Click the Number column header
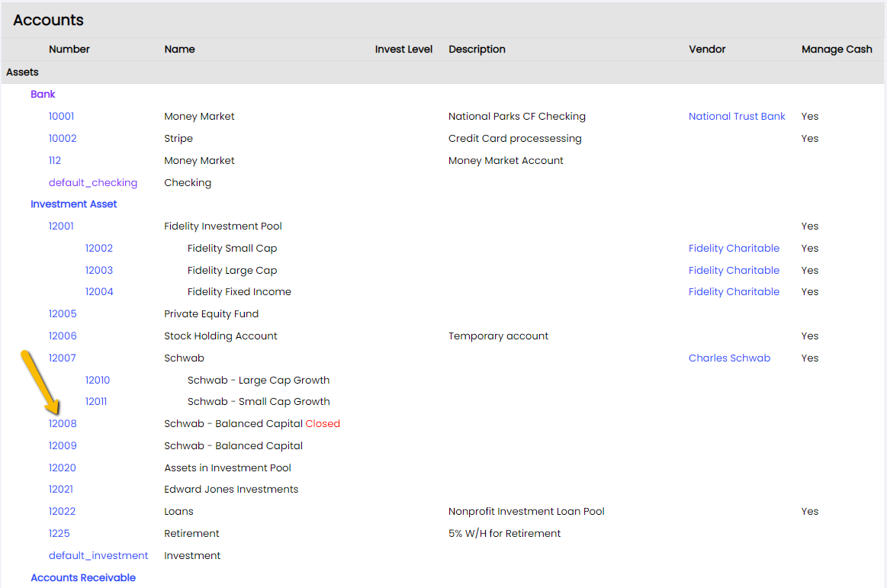This screenshot has height=588, width=887. [x=69, y=50]
